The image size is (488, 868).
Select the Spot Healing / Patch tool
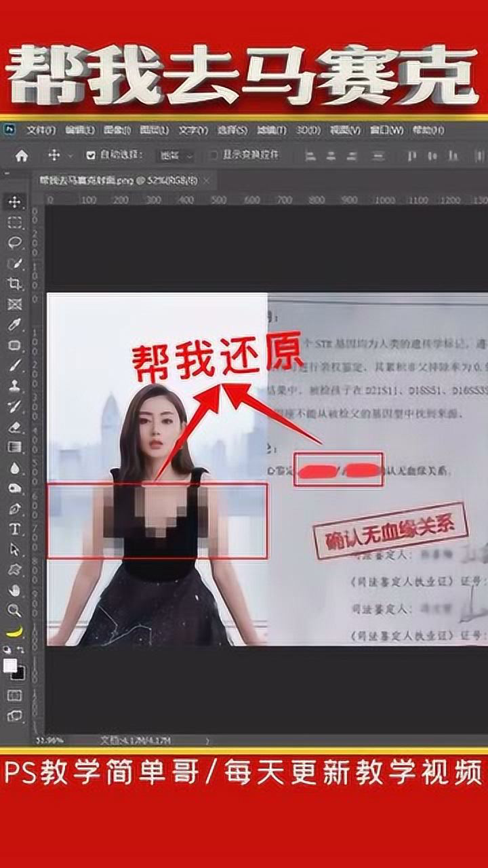pos(15,344)
